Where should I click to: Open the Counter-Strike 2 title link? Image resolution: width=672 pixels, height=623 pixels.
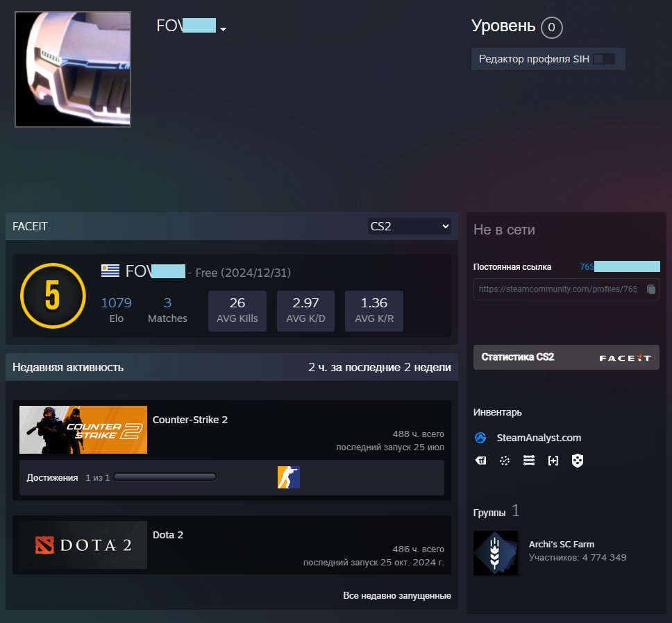[x=190, y=420]
